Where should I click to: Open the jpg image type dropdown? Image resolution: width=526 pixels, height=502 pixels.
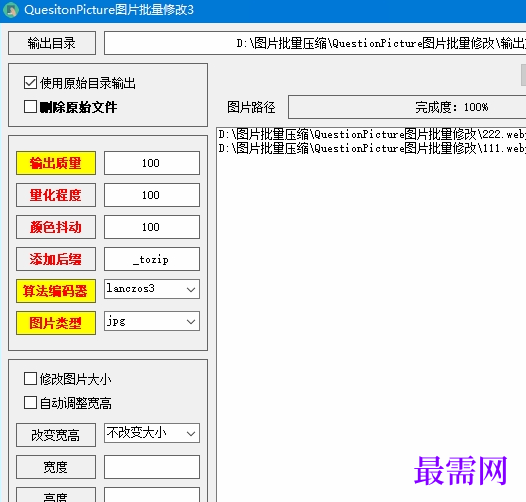click(x=152, y=321)
